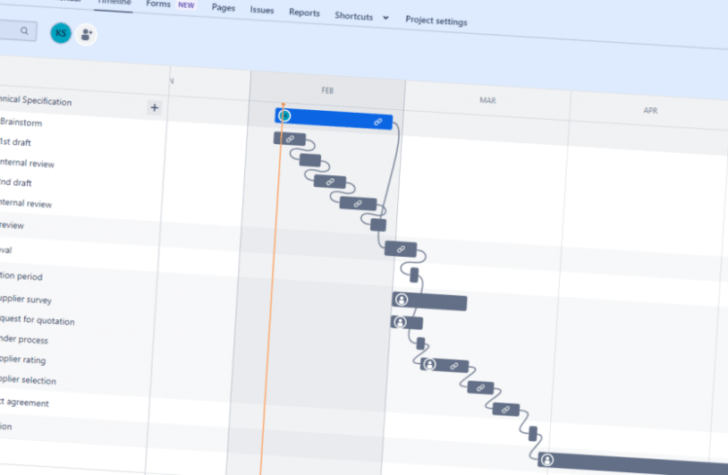This screenshot has height=475, width=728.
Task: Click avatar on supplier rating bar
Action: [x=429, y=364]
